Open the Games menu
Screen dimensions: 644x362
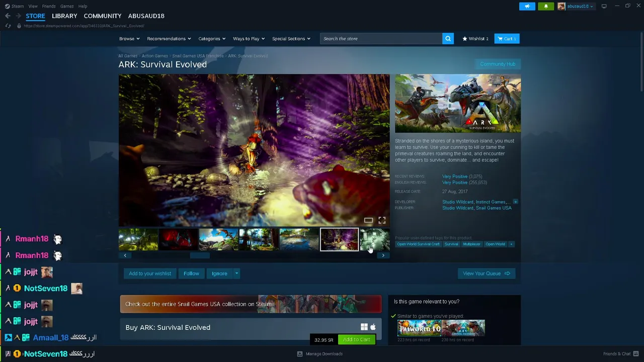pyautogui.click(x=67, y=6)
